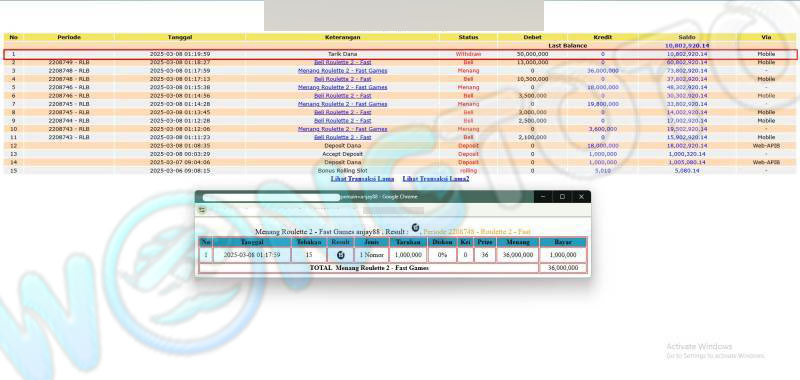Click the roulette result ball 15 in table row
This screenshot has height=380, width=800.
(340, 255)
